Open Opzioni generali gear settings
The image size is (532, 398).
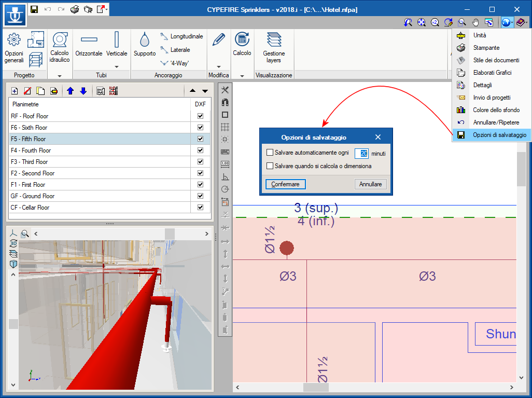(14, 48)
